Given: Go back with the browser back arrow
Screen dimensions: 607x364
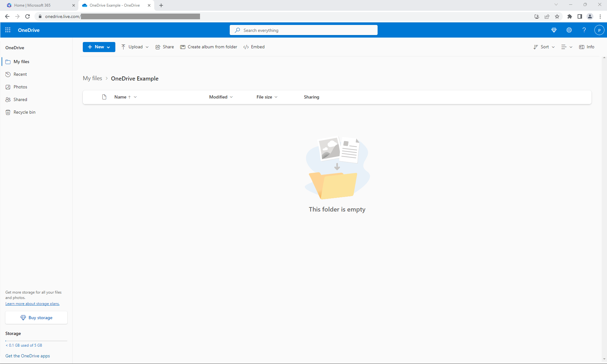Looking at the screenshot, I should point(7,16).
